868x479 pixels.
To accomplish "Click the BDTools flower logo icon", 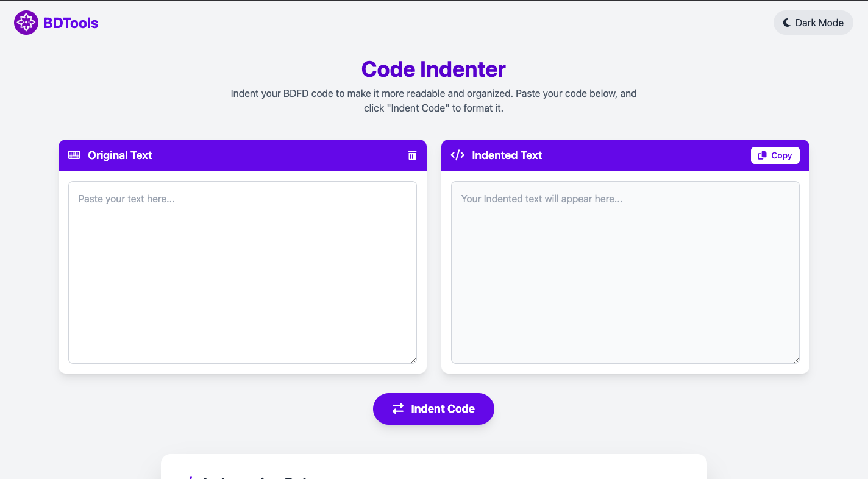I will point(26,22).
